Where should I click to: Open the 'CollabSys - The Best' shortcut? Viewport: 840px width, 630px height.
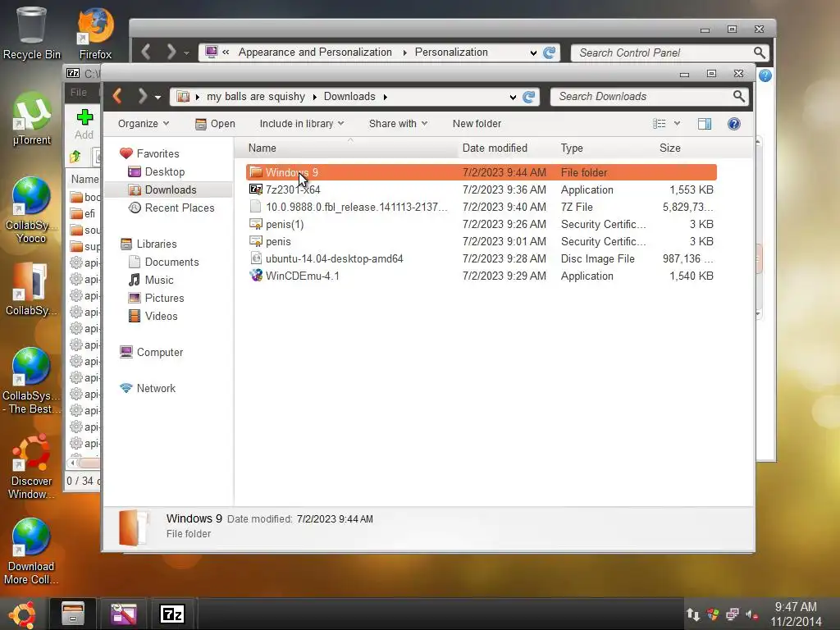click(31, 381)
